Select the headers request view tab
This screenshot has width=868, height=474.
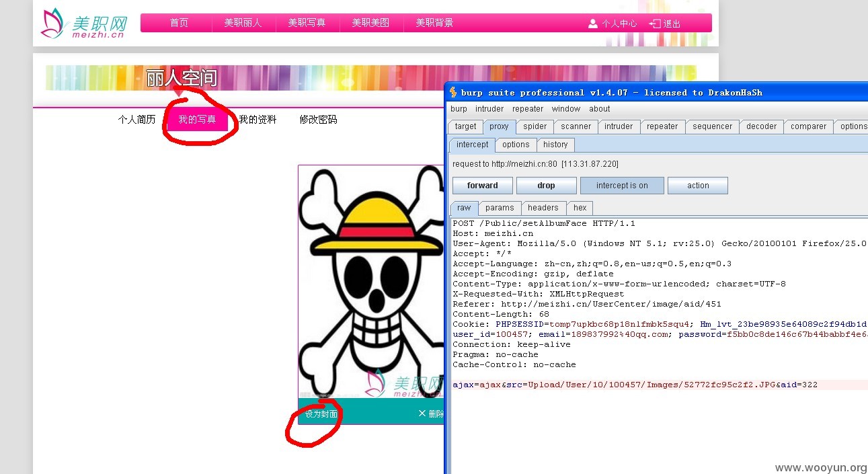[x=543, y=208]
